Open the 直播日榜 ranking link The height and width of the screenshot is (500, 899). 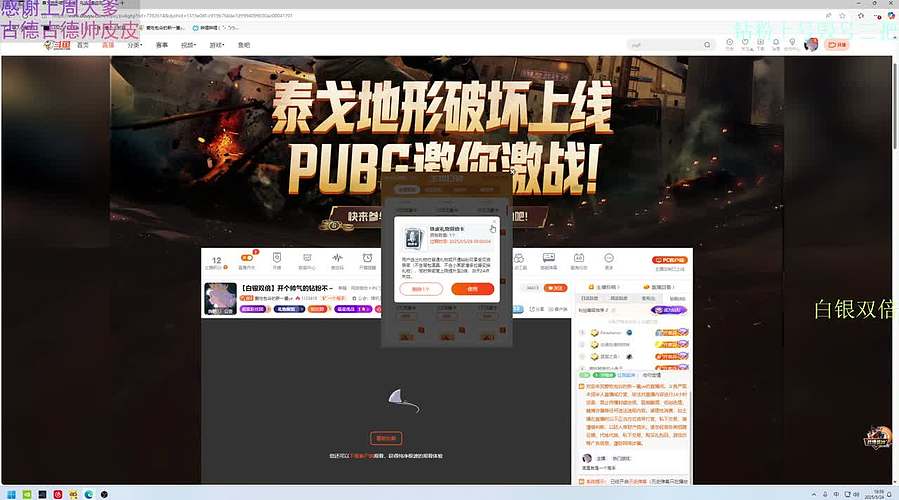click(659, 287)
